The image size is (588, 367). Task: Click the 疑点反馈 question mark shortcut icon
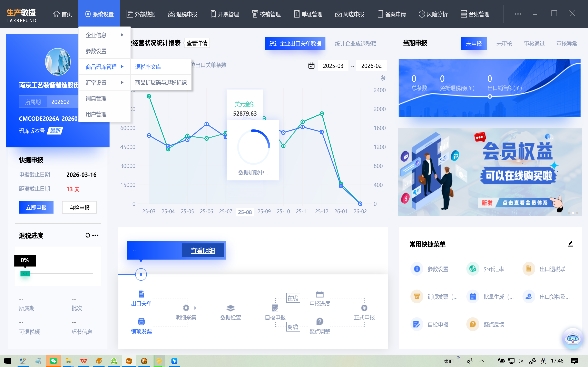pos(473,324)
